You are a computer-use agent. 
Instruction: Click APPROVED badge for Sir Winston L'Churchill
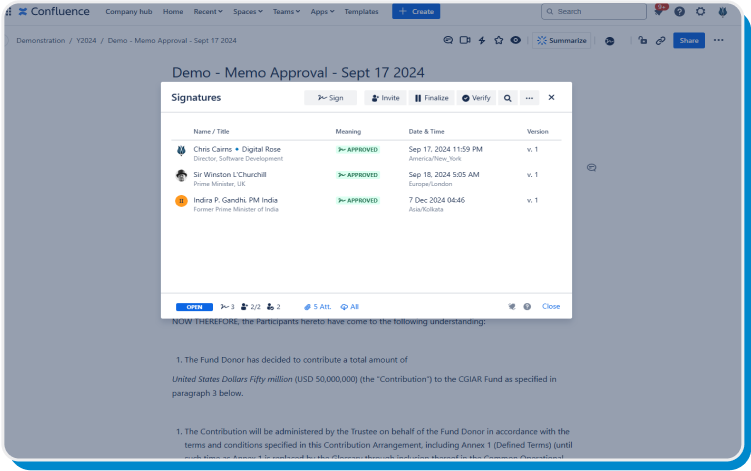tap(358, 175)
